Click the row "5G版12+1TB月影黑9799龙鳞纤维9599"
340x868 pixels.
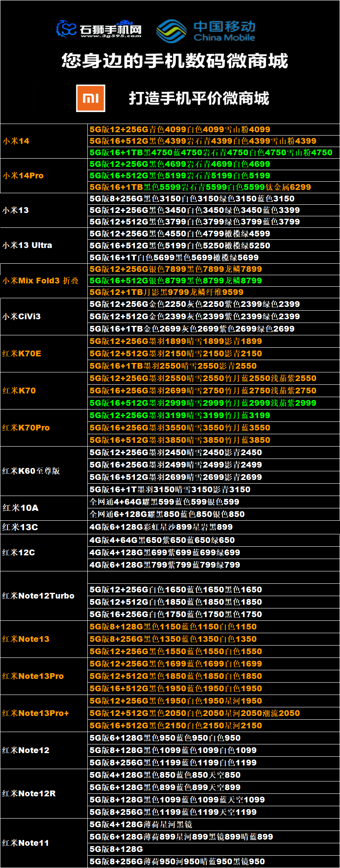214,292
